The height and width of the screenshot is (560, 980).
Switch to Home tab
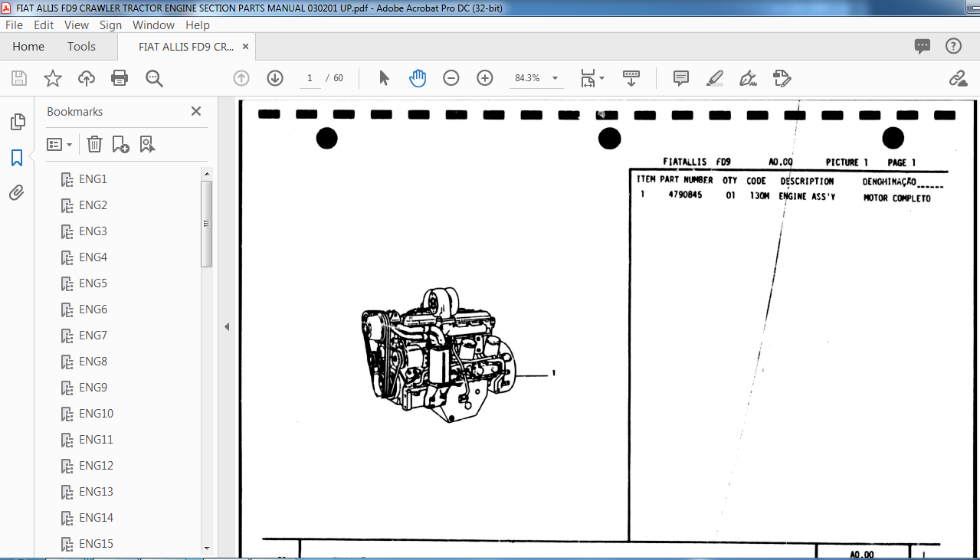pyautogui.click(x=28, y=47)
